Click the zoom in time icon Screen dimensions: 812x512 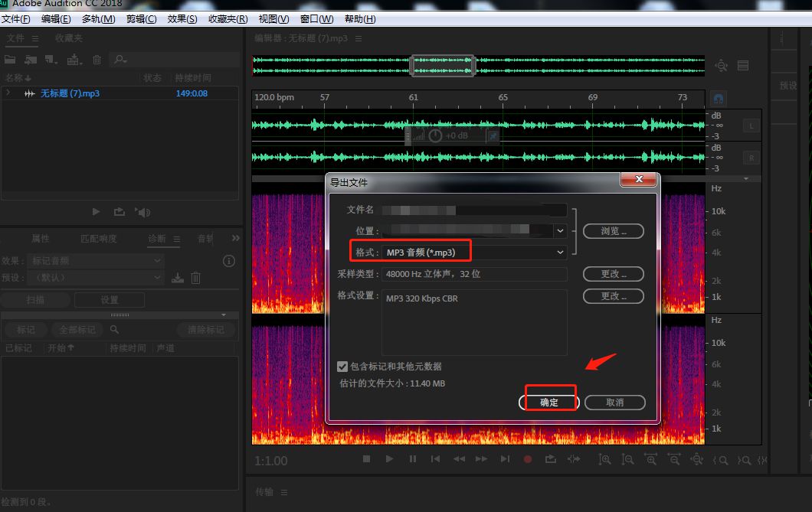[651, 459]
